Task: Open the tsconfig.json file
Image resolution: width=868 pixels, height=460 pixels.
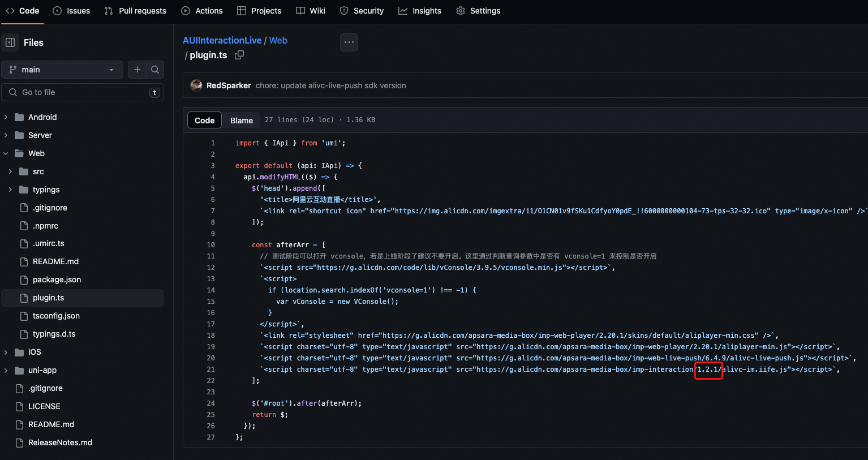Action: click(x=56, y=316)
